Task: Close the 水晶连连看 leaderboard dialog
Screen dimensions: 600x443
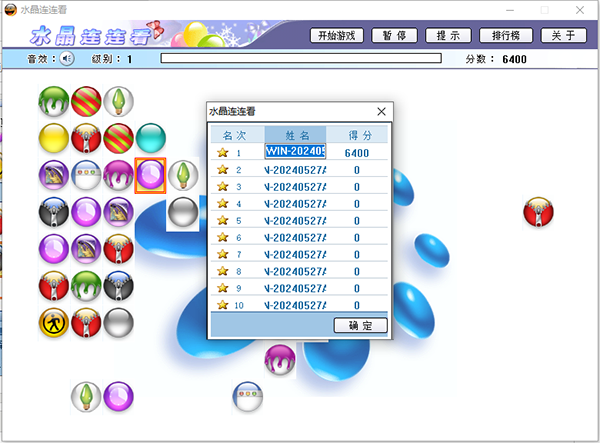Action: [381, 112]
